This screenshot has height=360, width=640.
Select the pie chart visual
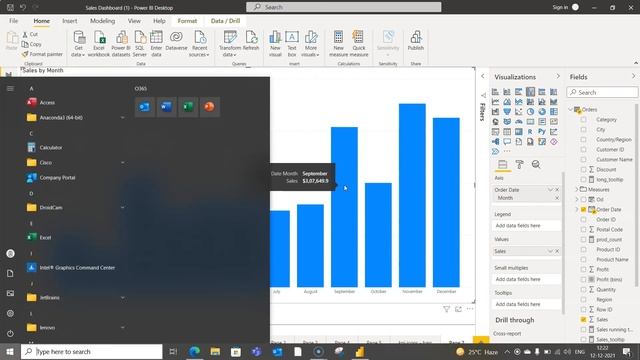pyautogui.click(x=530, y=111)
